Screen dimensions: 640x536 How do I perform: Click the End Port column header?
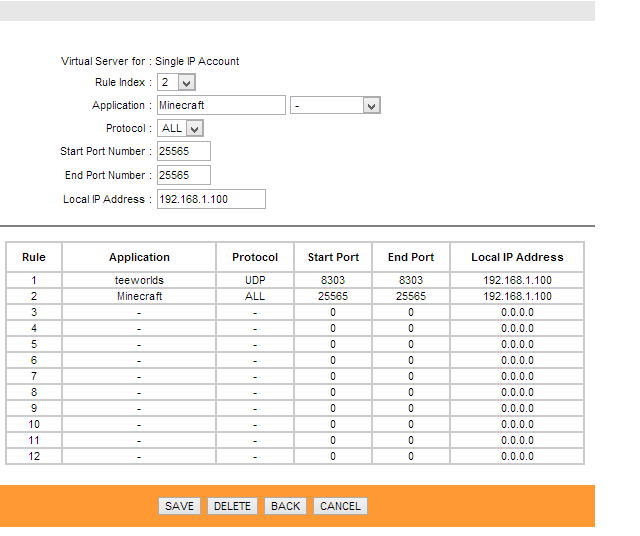[x=411, y=257]
